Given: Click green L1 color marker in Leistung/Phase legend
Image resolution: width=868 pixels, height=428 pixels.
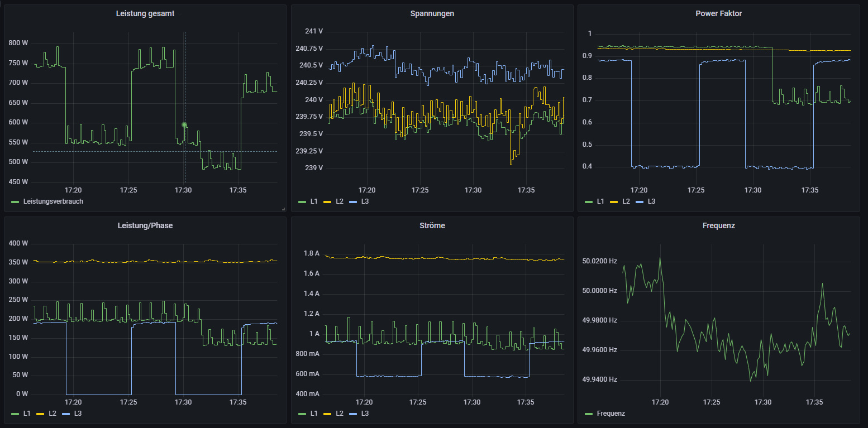Looking at the screenshot, I should [15, 413].
